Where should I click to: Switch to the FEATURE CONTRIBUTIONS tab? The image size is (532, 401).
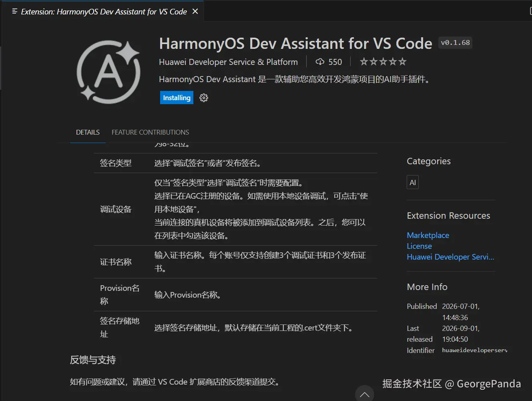[x=150, y=132]
